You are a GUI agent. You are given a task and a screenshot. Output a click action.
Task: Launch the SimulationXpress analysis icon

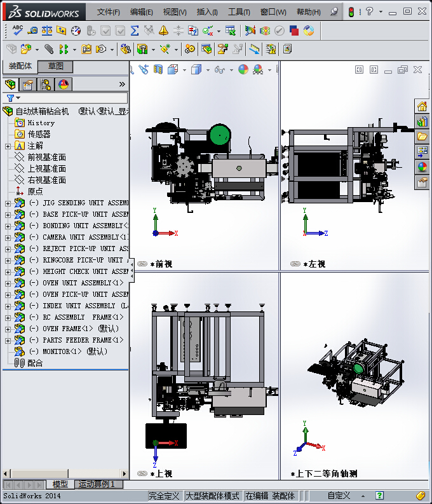(x=250, y=31)
